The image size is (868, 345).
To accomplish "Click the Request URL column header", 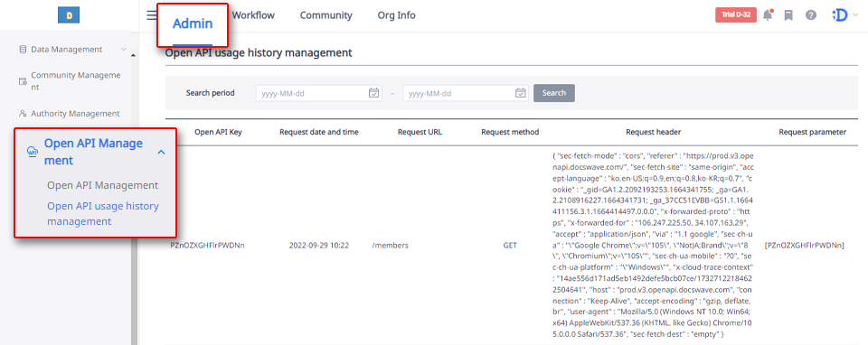I will coord(420,132).
